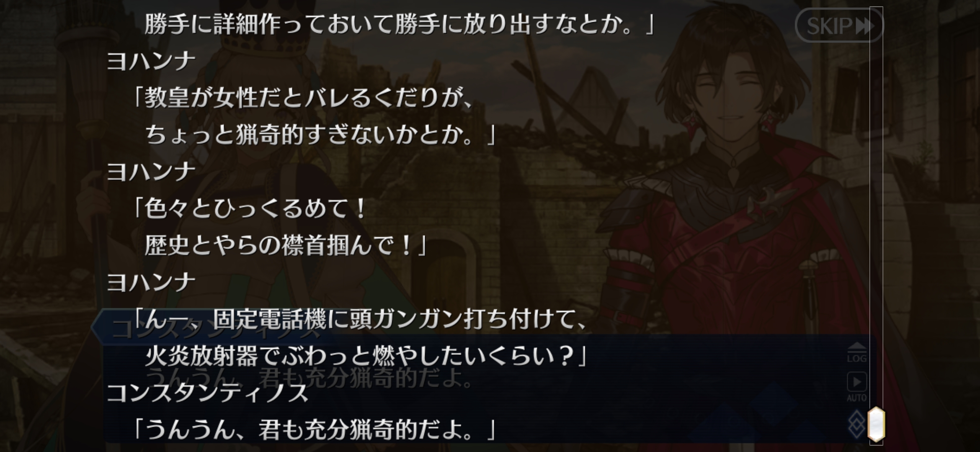This screenshot has height=452, width=980.
Task: Tap the SKIP button
Action: click(839, 26)
